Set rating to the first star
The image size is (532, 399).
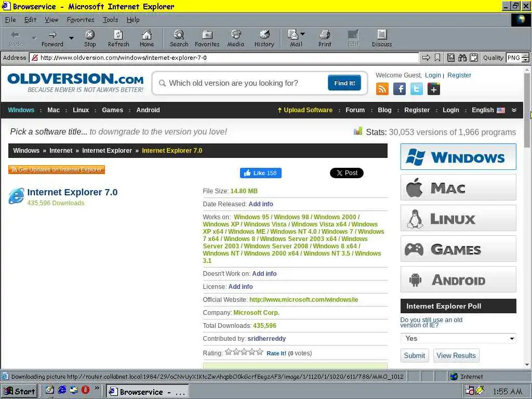tap(229, 352)
